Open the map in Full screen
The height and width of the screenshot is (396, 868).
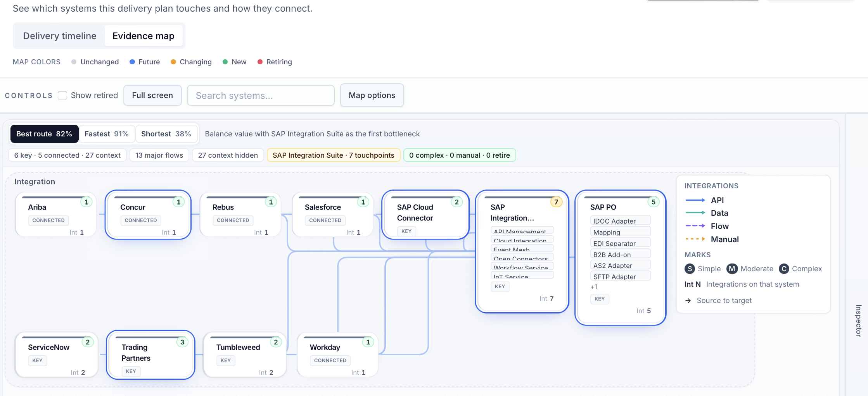coord(152,95)
